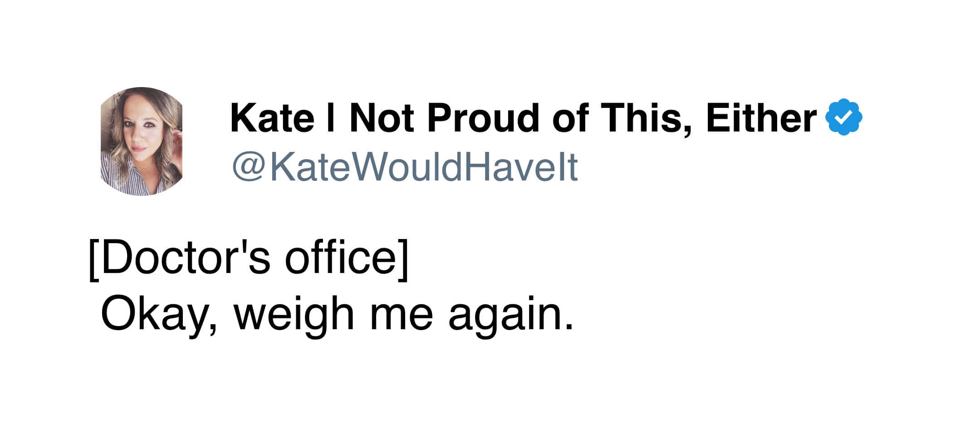Click the word "of" in display name

570,118
